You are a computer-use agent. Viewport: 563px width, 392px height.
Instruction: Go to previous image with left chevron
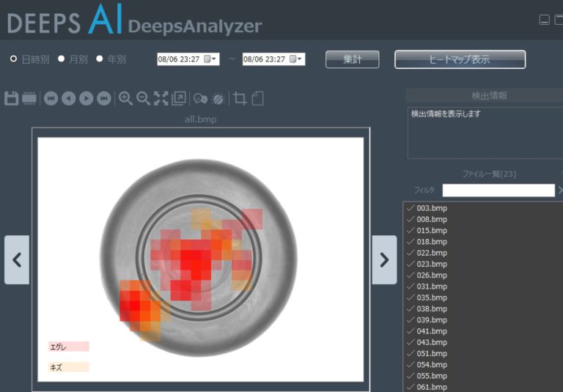(17, 260)
